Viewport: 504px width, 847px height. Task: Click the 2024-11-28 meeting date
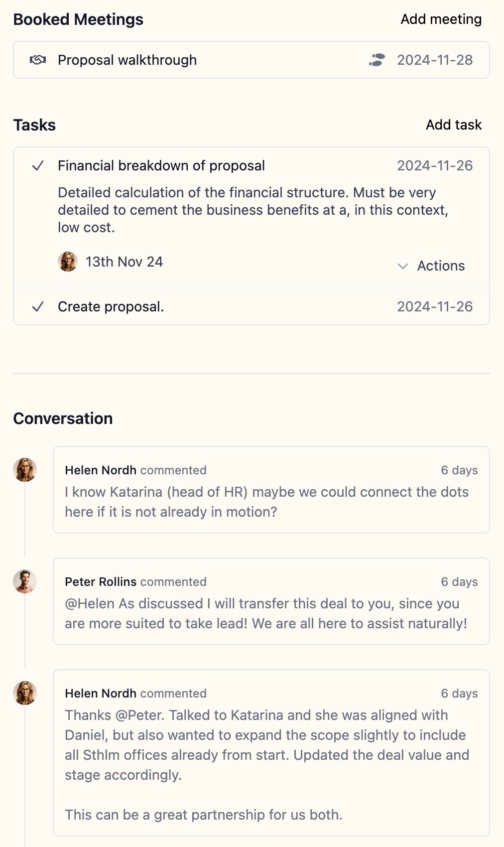coord(434,60)
